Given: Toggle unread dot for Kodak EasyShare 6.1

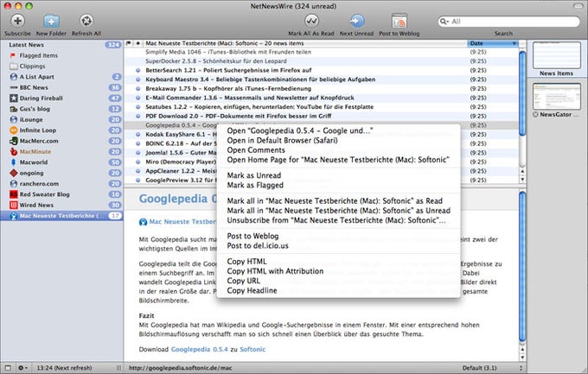Looking at the screenshot, I should pyautogui.click(x=138, y=134).
